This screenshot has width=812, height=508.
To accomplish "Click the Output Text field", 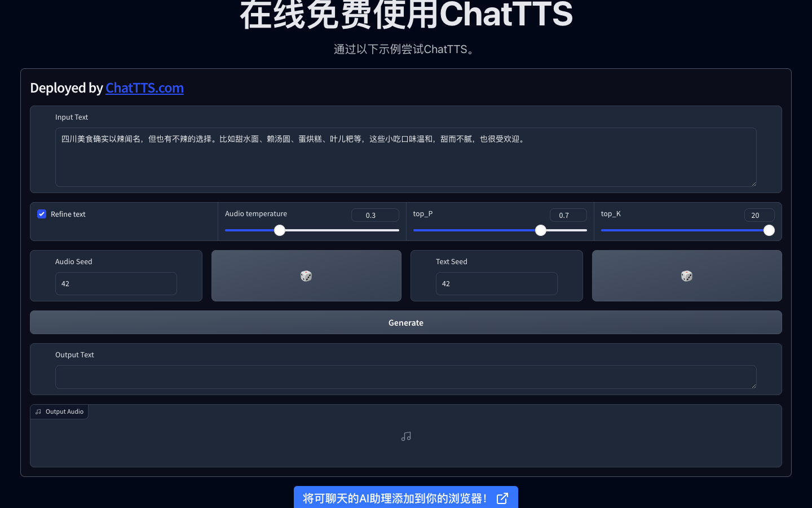I will tap(406, 377).
